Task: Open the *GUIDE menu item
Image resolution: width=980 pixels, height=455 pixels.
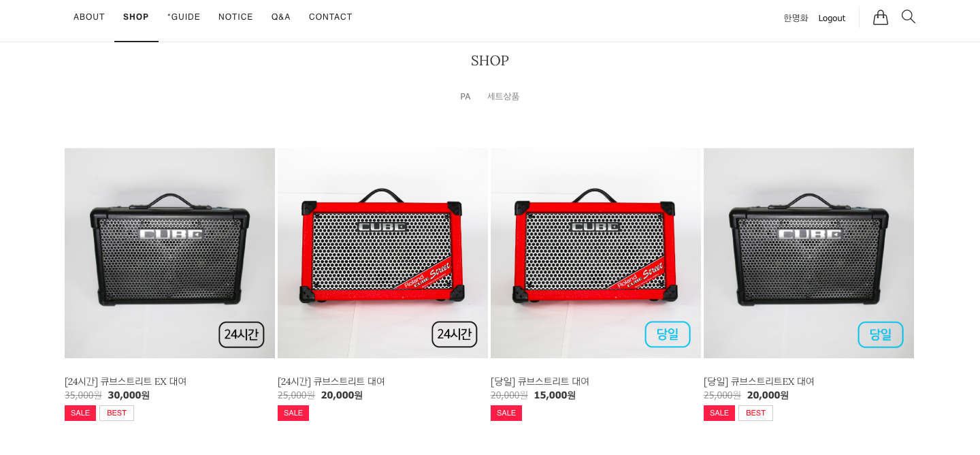Action: 184,17
